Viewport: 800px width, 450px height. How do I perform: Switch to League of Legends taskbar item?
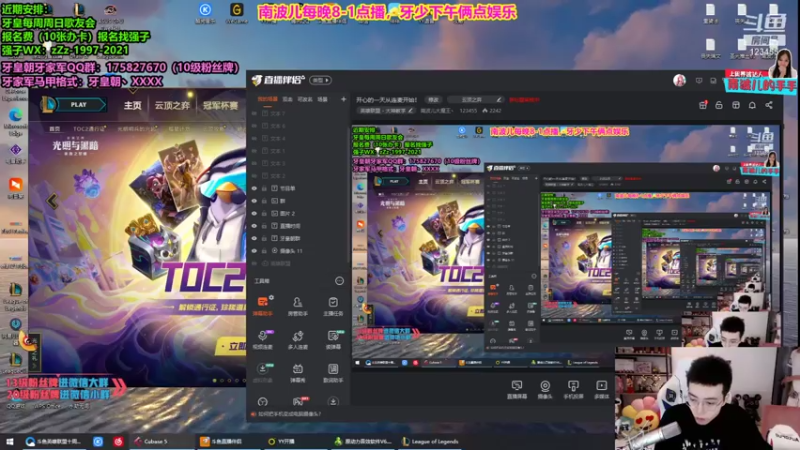[431, 441]
